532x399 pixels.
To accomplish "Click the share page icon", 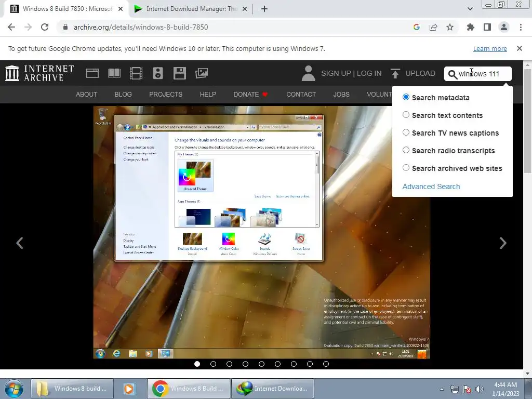I will coord(433,27).
